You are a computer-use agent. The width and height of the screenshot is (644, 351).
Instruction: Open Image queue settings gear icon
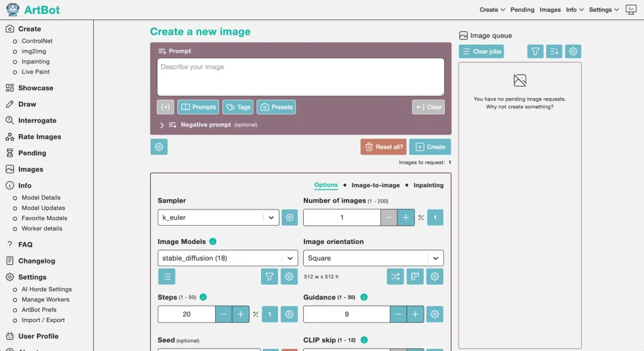(572, 52)
